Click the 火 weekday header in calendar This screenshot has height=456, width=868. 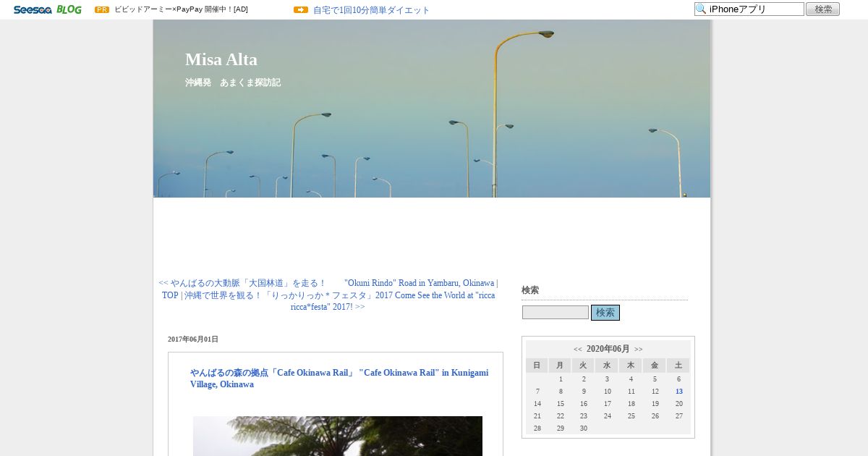click(x=583, y=366)
